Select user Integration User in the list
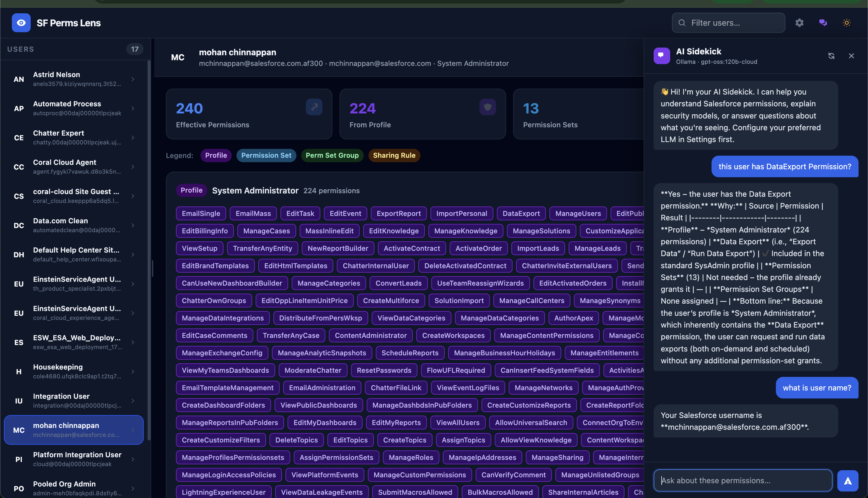This screenshot has height=498, width=868. click(x=74, y=401)
